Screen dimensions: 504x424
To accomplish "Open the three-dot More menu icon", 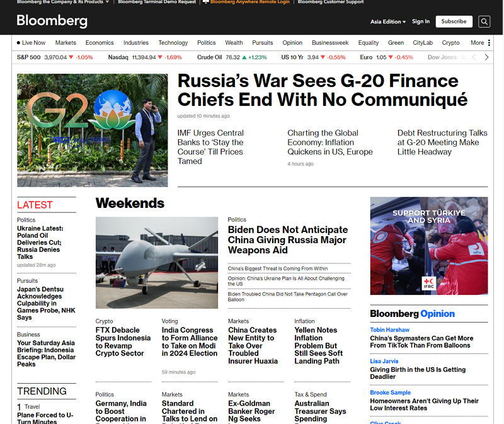I will [489, 43].
